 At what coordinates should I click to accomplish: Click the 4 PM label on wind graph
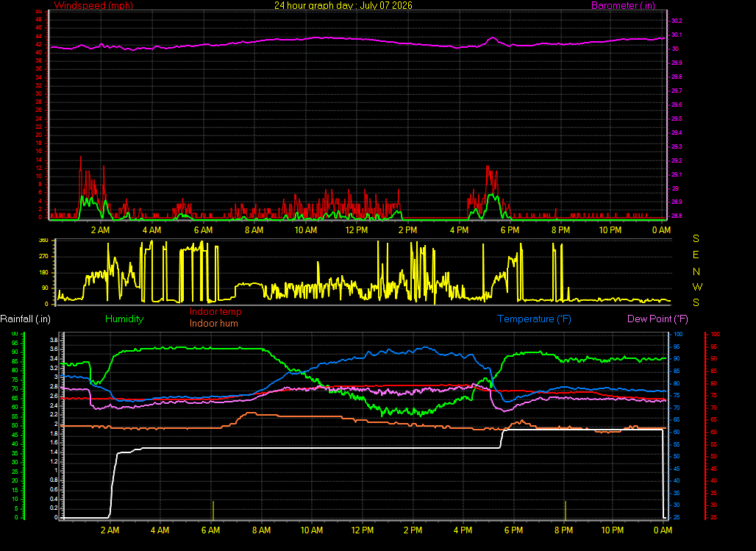(459, 230)
